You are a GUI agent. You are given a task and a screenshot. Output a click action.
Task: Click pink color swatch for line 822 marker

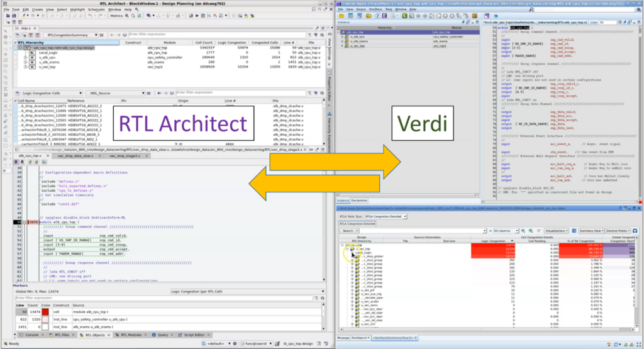tap(45, 319)
